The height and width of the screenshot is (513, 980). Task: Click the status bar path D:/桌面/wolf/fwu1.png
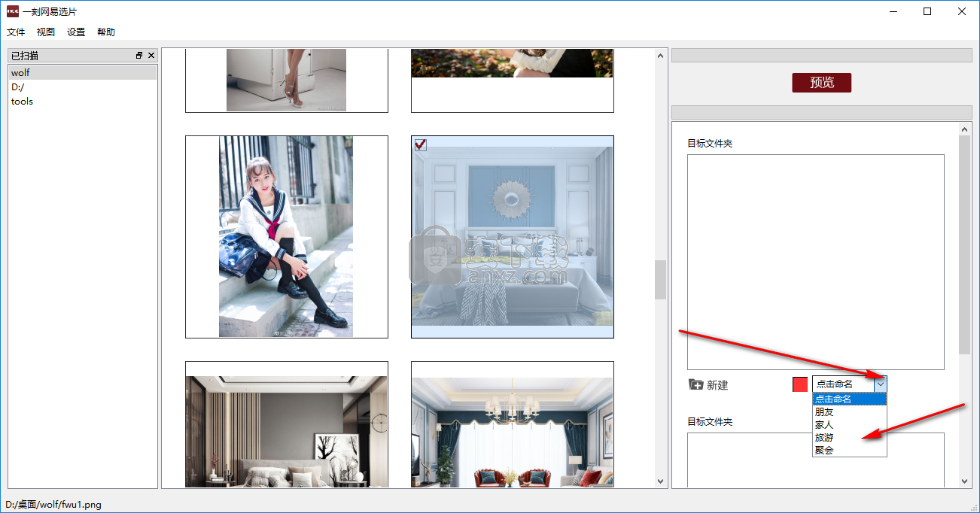[x=53, y=505]
